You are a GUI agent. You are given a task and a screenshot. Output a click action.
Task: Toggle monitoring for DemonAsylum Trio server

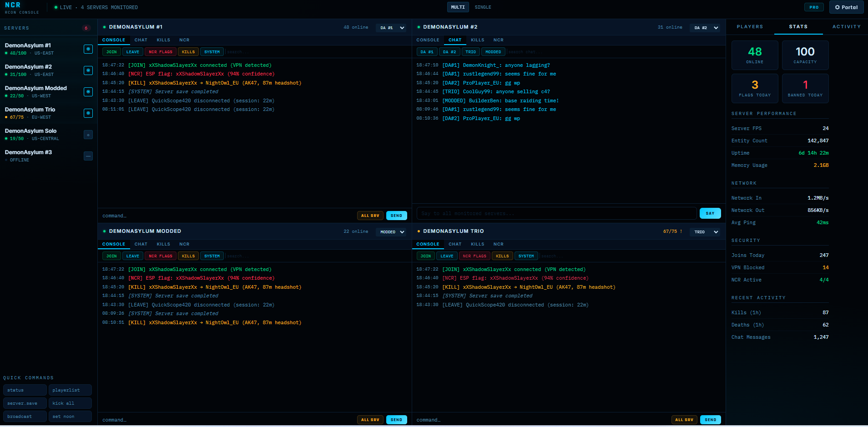[x=88, y=113]
